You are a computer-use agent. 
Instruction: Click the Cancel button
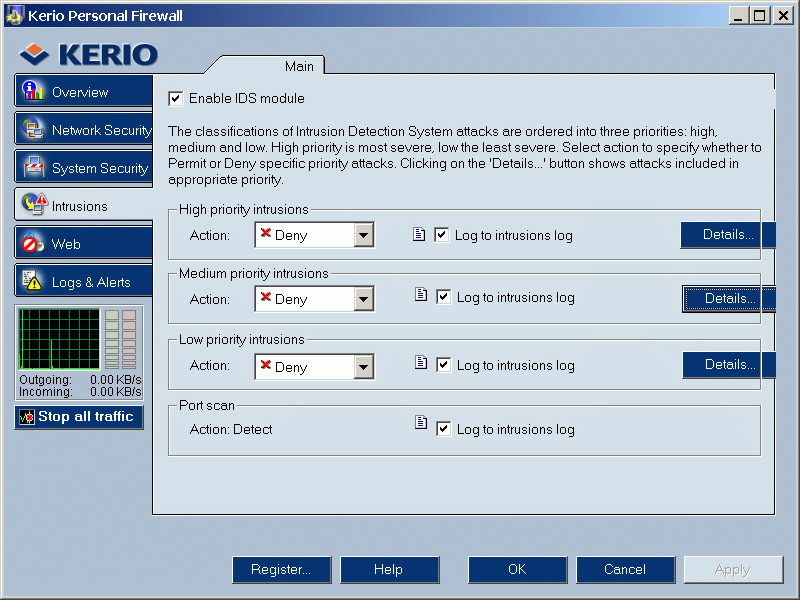click(x=626, y=569)
